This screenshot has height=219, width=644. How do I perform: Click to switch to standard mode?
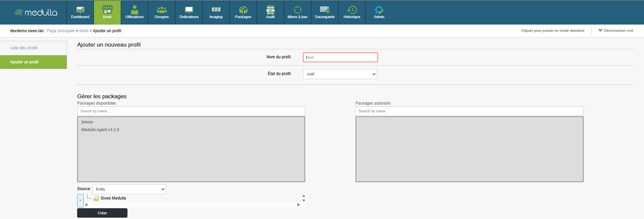(x=553, y=31)
